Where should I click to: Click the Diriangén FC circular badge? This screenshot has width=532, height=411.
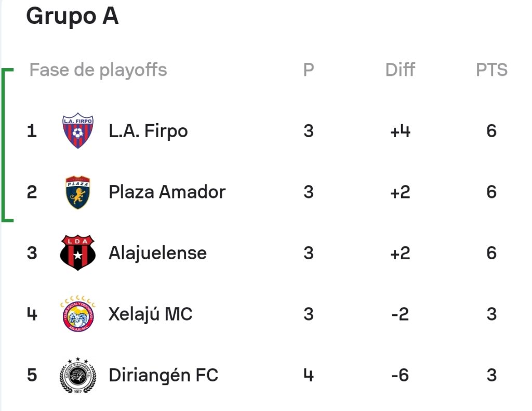pyautogui.click(x=78, y=375)
